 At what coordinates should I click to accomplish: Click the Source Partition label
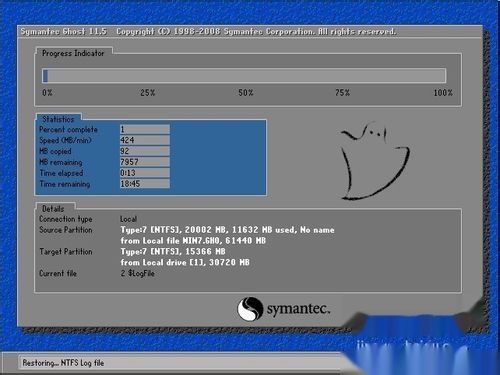[x=66, y=230]
